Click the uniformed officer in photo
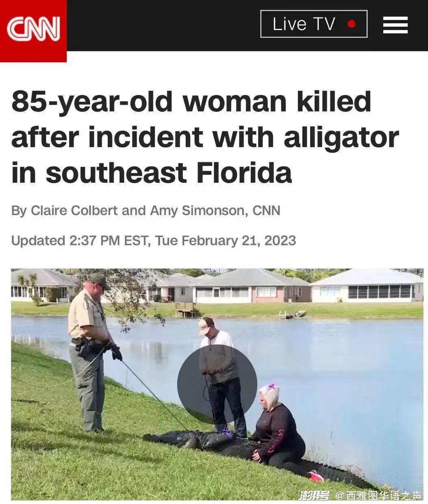 91,352
